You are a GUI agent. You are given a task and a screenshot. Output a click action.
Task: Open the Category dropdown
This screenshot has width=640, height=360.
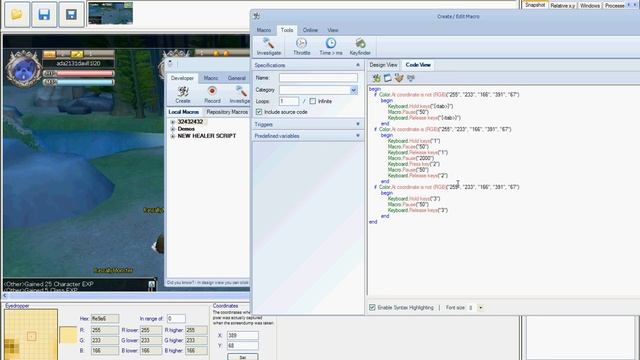coord(353,90)
